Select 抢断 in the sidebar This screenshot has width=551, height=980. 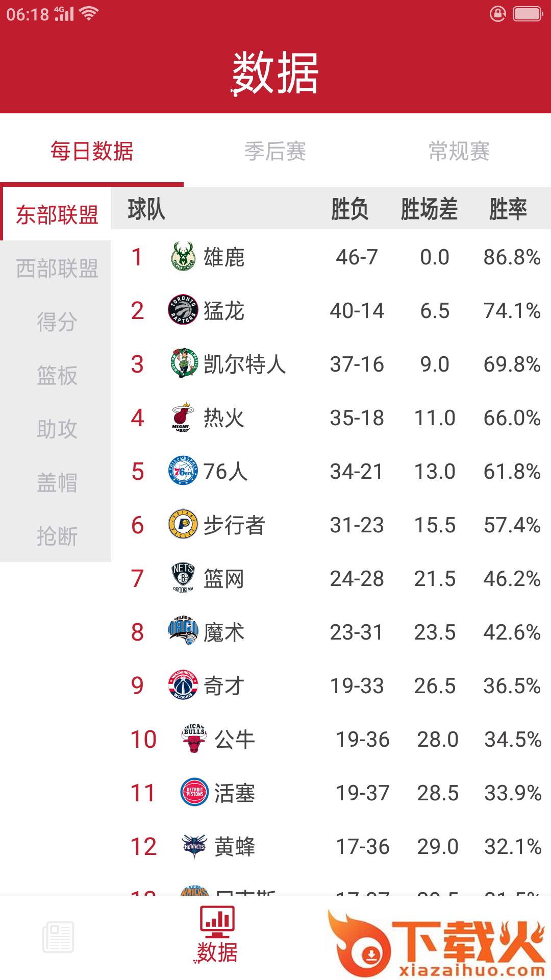[x=57, y=536]
